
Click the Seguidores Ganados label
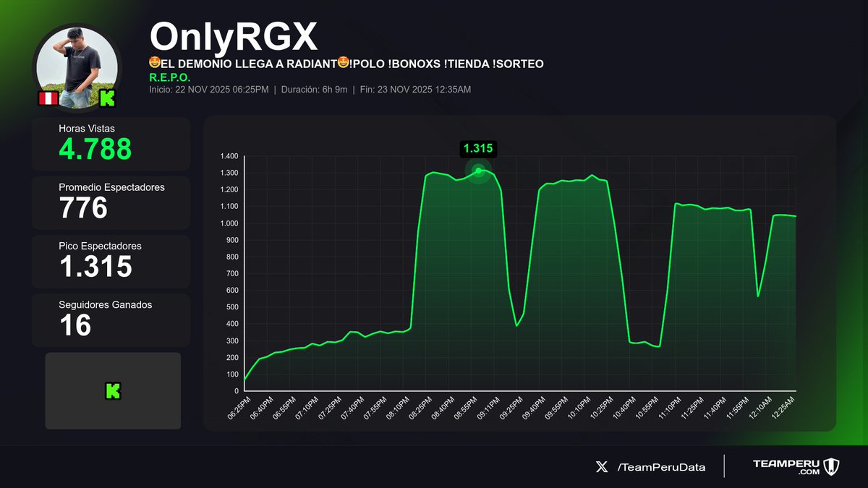pos(106,305)
